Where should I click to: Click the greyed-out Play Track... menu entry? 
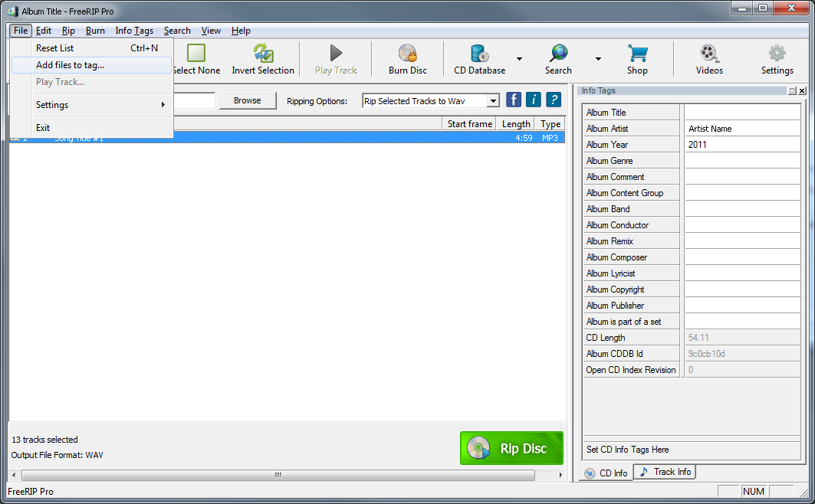[91, 82]
